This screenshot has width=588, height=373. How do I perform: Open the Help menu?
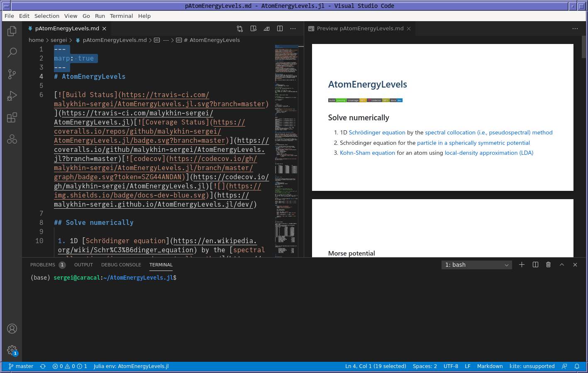coord(144,16)
